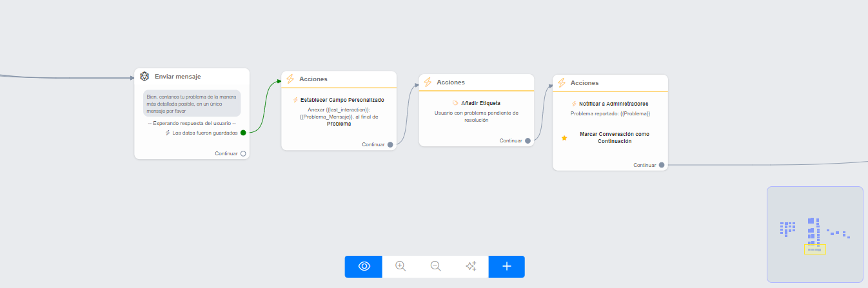Click the star icon next to Marcar Conversación
Image resolution: width=868 pixels, height=288 pixels.
(564, 138)
